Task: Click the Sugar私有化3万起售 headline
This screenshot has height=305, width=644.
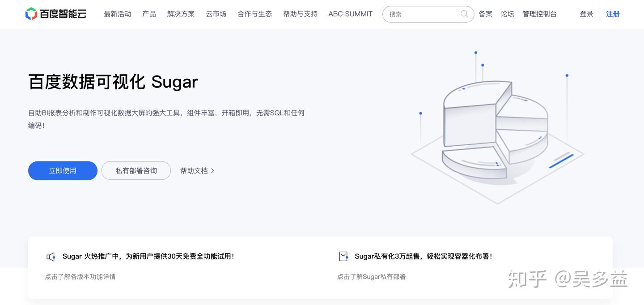Action: [x=424, y=256]
